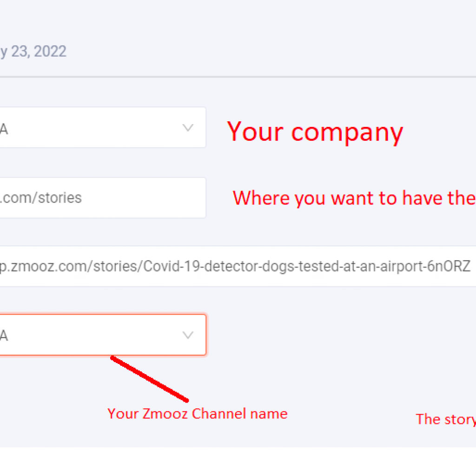Image resolution: width=476 pixels, height=476 pixels.
Task: Open the red-outlined Zmooz channel dropdown
Action: [103, 335]
